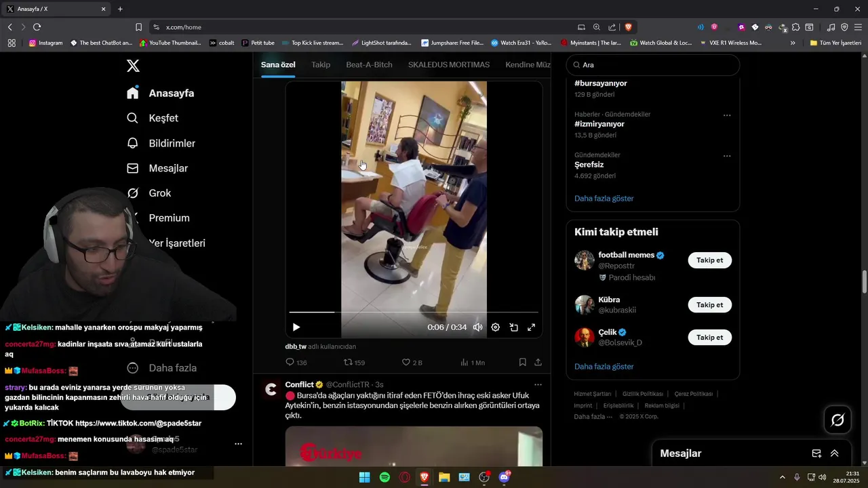Switch to the Sana özel tab
Viewport: 868px width, 488px height.
tap(278, 64)
